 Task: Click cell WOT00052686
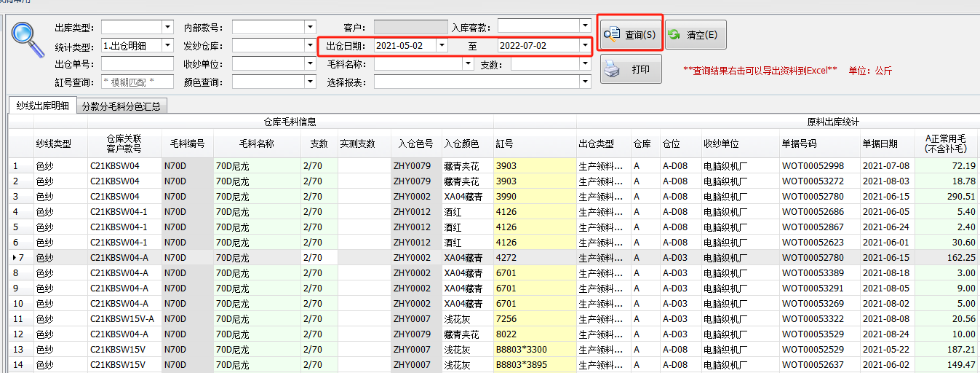pyautogui.click(x=818, y=212)
